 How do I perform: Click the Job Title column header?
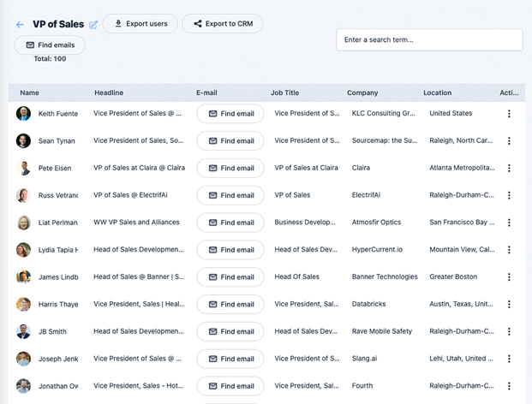pos(284,92)
